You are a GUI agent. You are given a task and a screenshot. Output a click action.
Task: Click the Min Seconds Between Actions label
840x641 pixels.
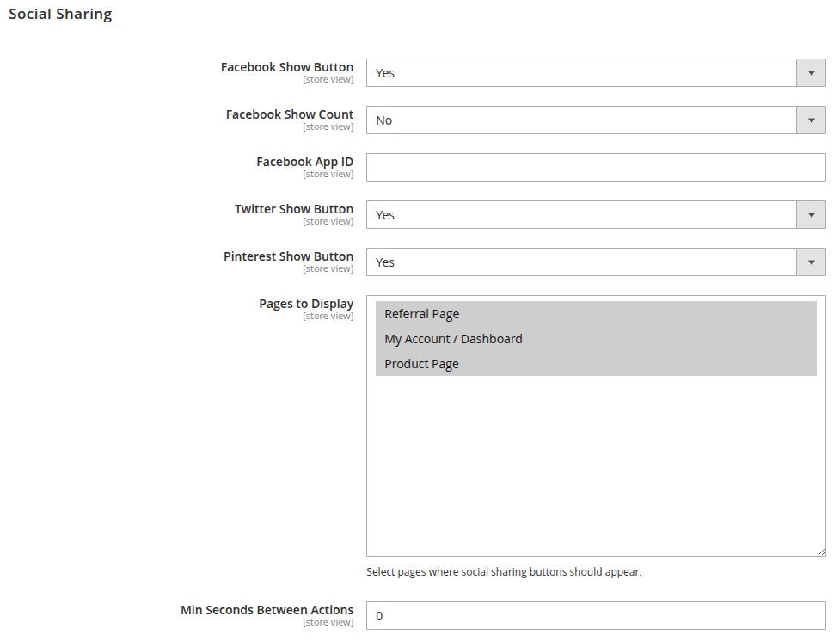267,610
